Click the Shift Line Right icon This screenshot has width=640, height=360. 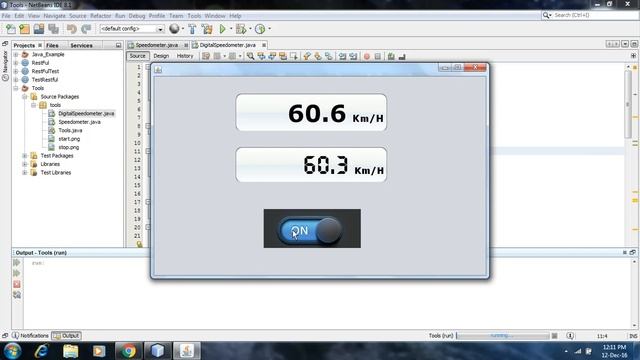tap(353, 56)
